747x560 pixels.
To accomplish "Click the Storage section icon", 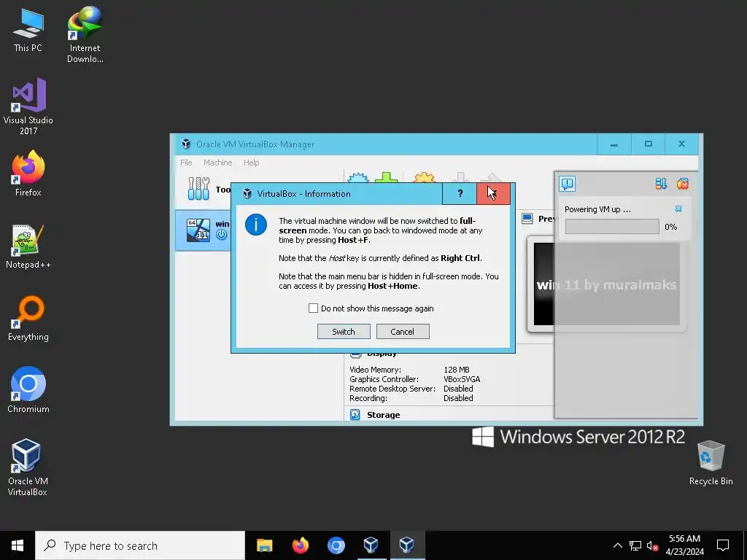I will 355,415.
